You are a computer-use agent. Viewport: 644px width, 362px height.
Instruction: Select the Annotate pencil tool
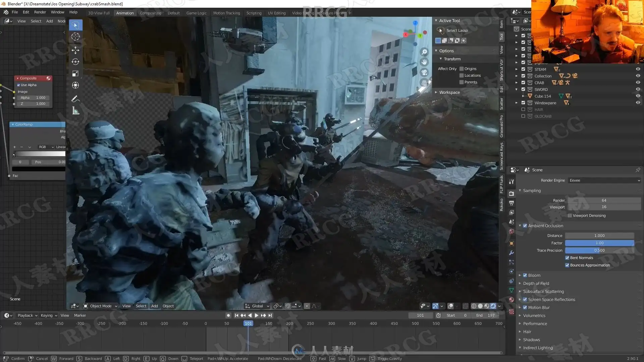point(75,99)
